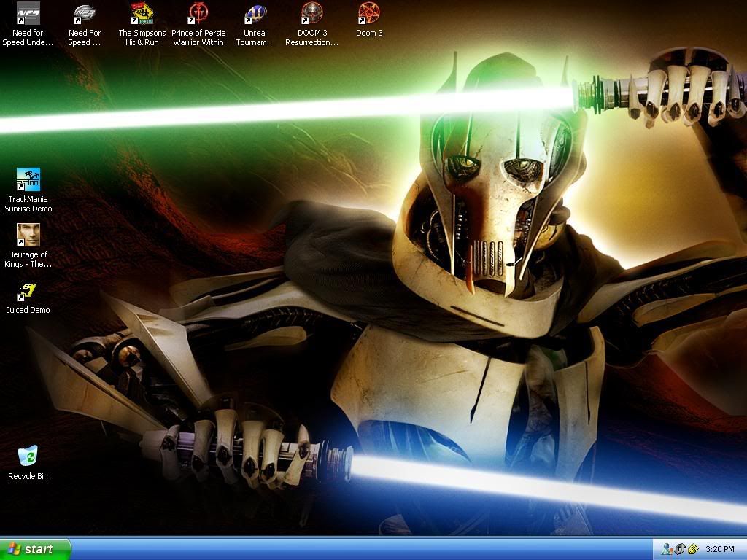The image size is (747, 560).
Task: Select the DOOM 3 Resurrection shortcut
Action: click(312, 14)
